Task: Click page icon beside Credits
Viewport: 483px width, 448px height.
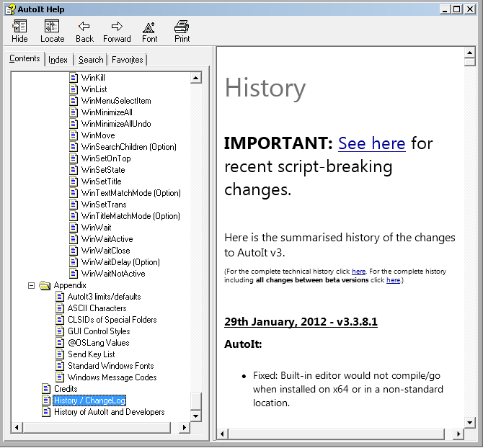Action: [46, 389]
